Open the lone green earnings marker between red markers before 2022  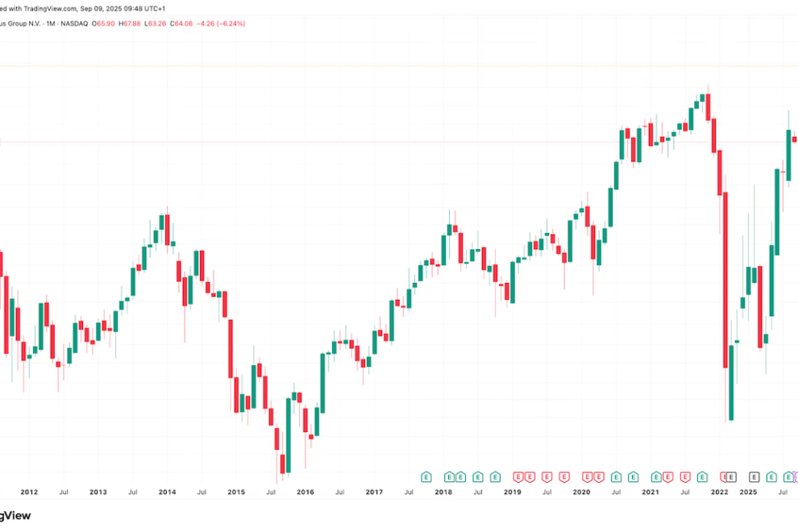tap(704, 477)
